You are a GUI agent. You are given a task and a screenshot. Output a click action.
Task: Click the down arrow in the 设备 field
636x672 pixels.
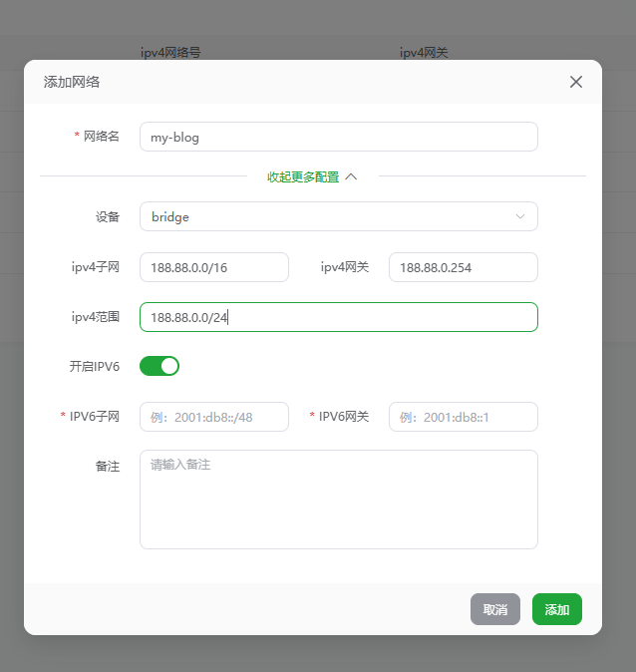coord(520,216)
